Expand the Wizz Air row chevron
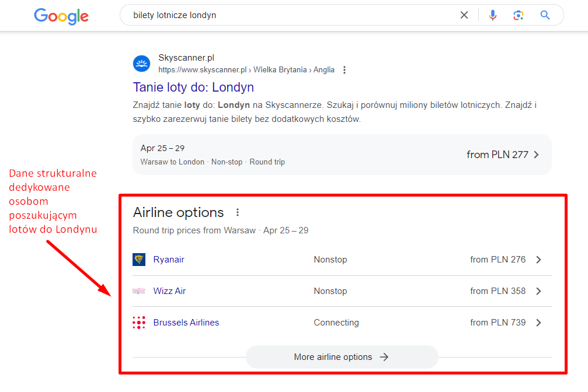The image size is (588, 392). (538, 291)
